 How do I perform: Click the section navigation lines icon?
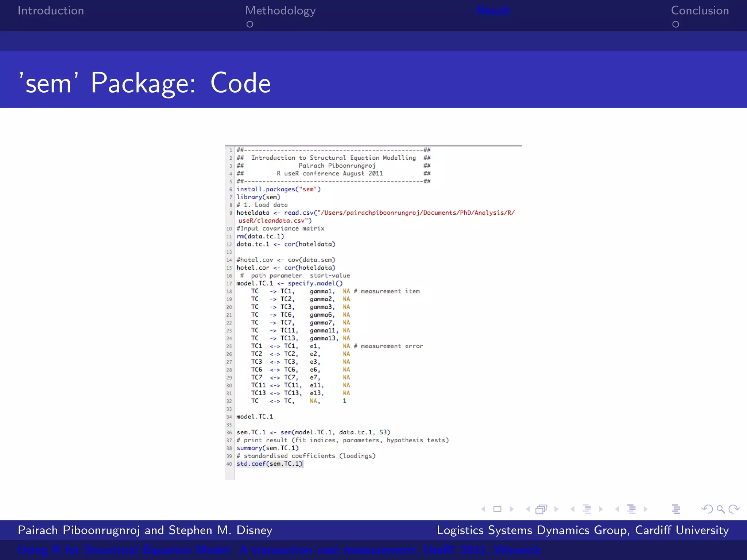pyautogui.click(x=631, y=509)
